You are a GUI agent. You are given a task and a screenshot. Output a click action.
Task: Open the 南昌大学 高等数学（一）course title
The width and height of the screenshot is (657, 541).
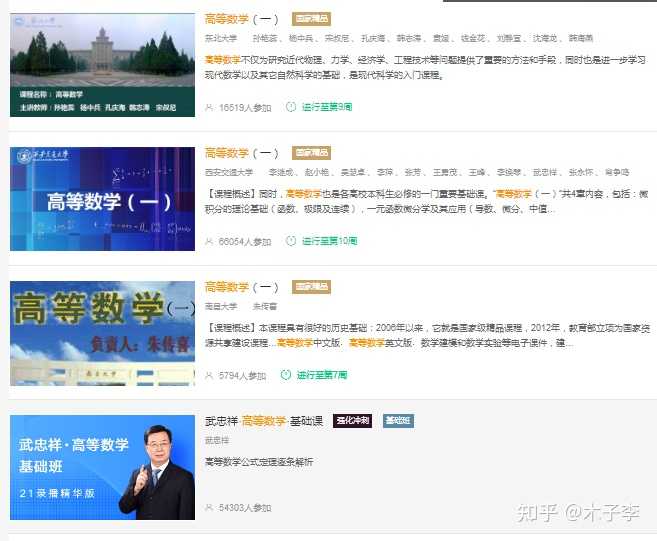click(x=242, y=287)
